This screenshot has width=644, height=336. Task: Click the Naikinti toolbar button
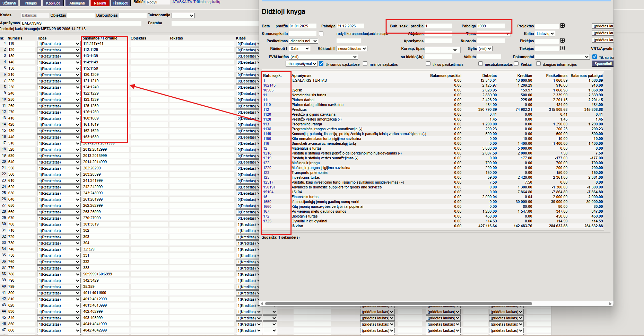[x=100, y=3]
